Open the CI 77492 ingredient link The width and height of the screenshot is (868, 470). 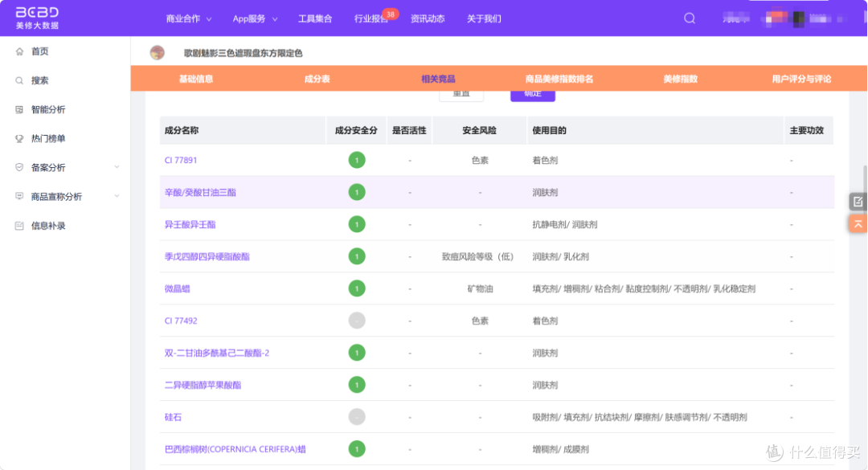coord(181,321)
